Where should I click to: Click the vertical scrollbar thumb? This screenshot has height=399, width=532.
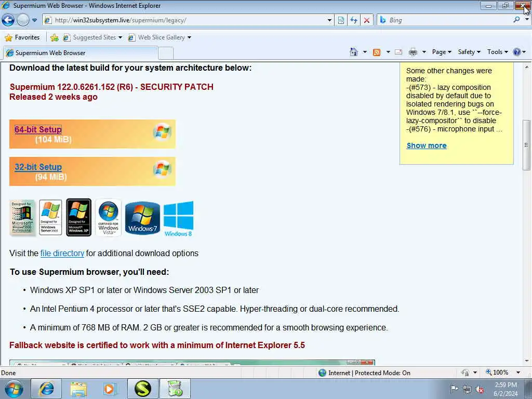coord(526,145)
